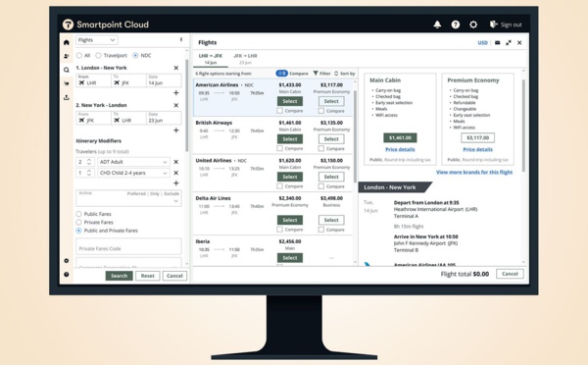
Task: Select the Iberia $2,456.00 Main fare
Action: click(290, 258)
